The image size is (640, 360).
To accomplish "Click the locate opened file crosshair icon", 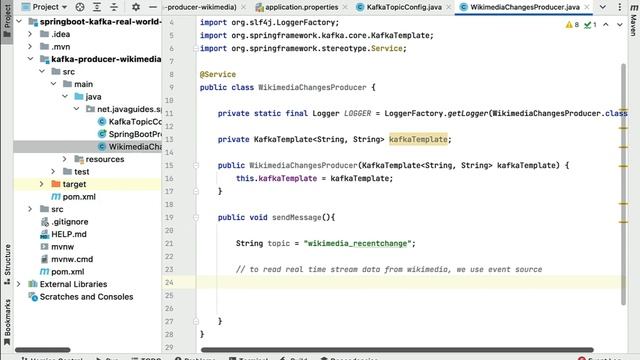I will pos(80,7).
